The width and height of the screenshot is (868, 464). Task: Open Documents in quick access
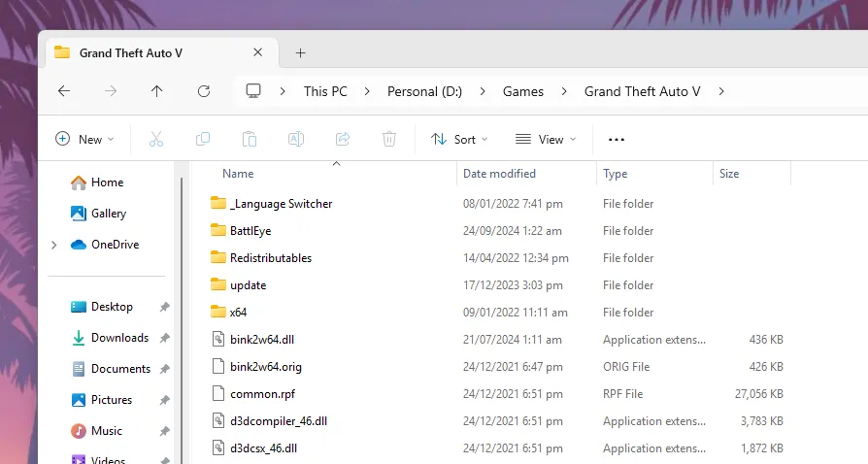(x=111, y=368)
